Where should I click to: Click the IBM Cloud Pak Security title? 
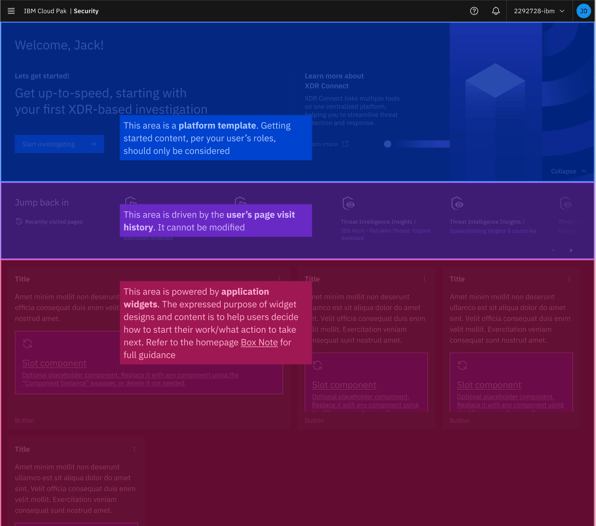click(61, 11)
